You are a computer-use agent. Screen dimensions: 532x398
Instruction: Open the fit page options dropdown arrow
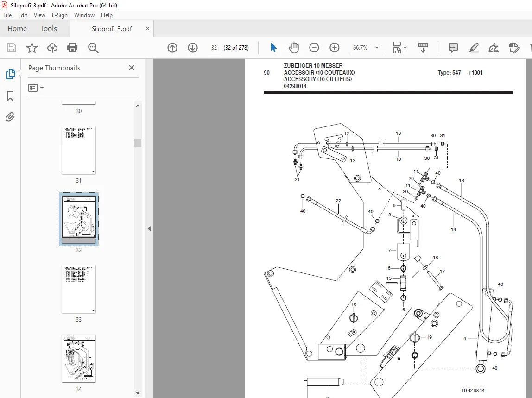tap(405, 48)
